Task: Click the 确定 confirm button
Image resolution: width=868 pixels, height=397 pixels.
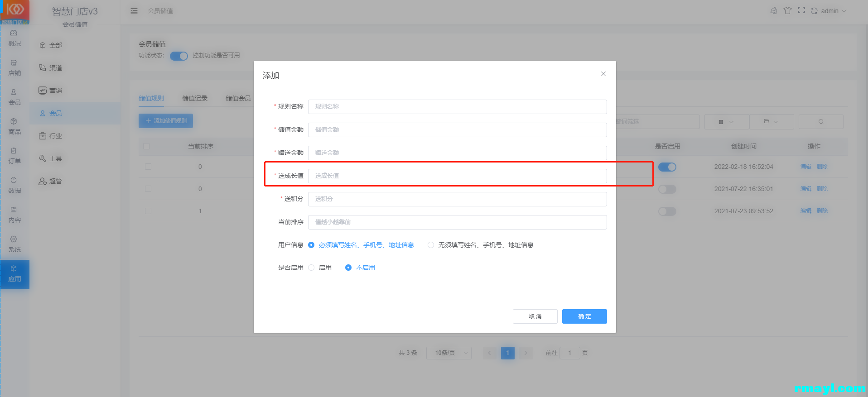Action: (x=584, y=316)
